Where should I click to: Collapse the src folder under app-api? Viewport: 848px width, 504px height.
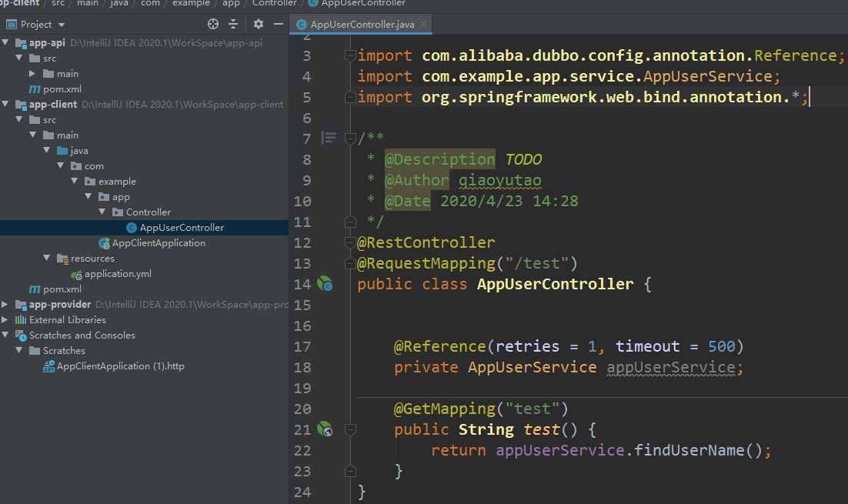19,57
